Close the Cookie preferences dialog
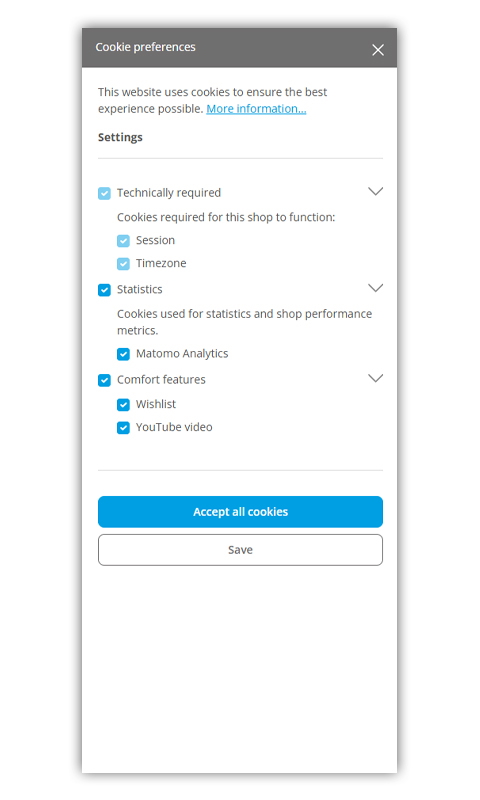480x800 pixels. pos(377,49)
